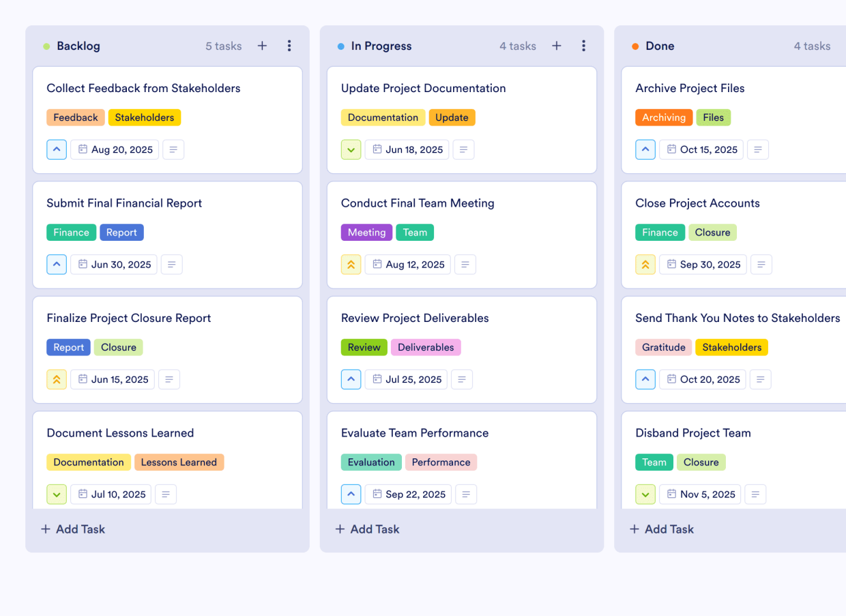Click the plus icon in the Backlog header
The height and width of the screenshot is (616, 846).
point(262,46)
